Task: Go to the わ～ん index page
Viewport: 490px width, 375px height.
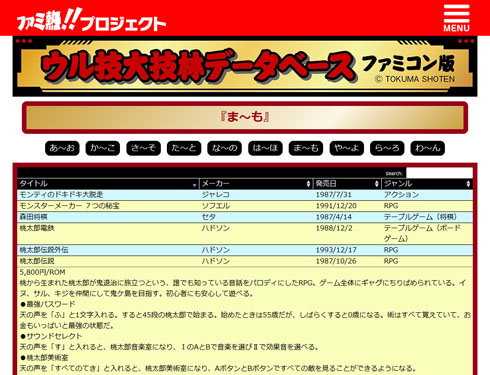Action: point(428,148)
